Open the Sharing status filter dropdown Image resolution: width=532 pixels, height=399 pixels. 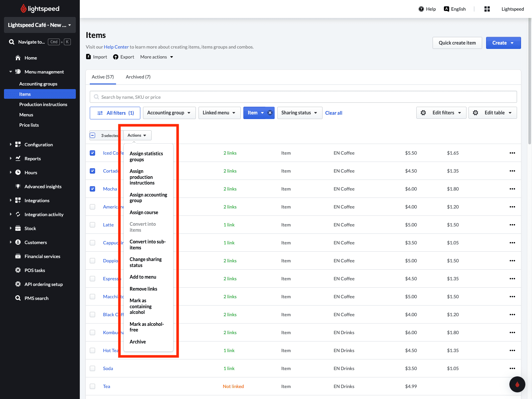(x=299, y=113)
